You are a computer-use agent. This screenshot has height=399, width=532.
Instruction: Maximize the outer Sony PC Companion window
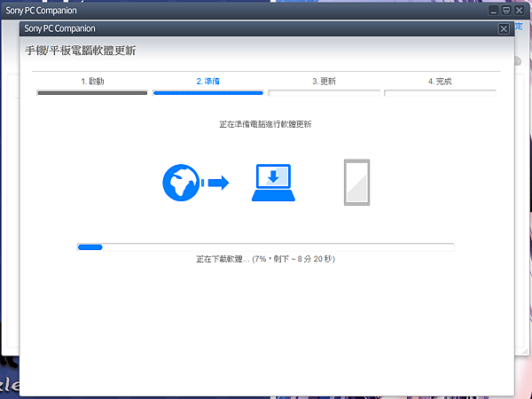506,11
